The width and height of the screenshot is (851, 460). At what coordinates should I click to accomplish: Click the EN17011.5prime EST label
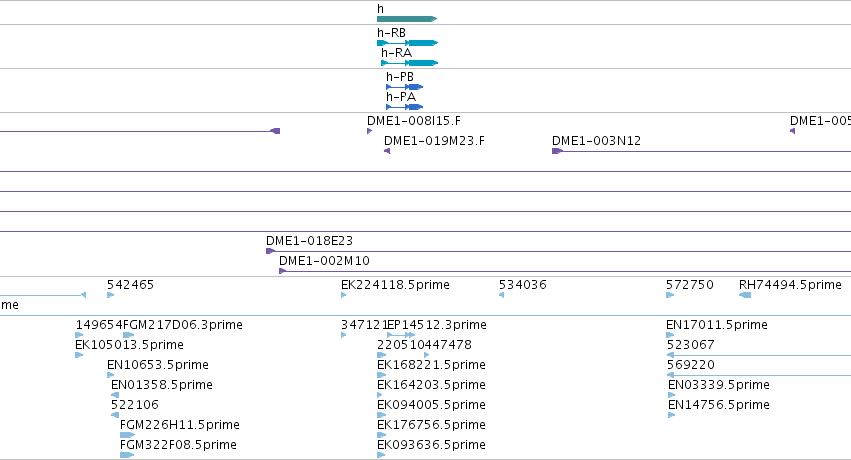tap(717, 325)
